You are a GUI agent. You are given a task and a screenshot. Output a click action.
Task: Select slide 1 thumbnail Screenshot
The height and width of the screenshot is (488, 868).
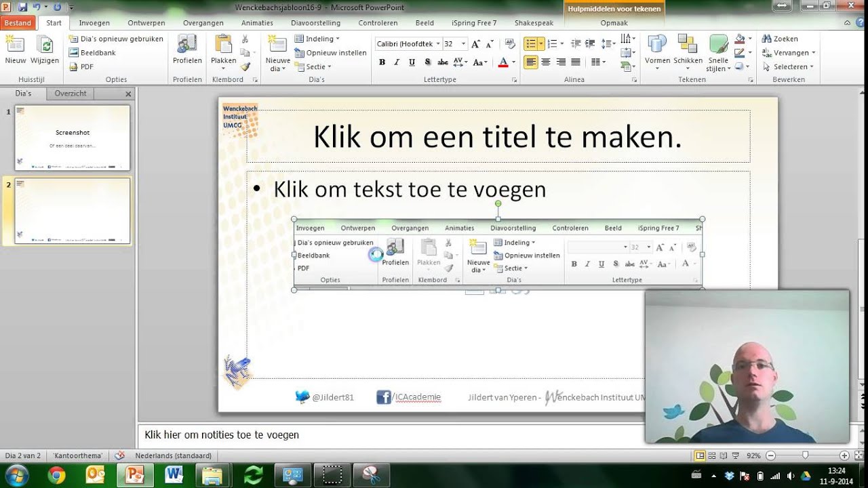click(73, 138)
